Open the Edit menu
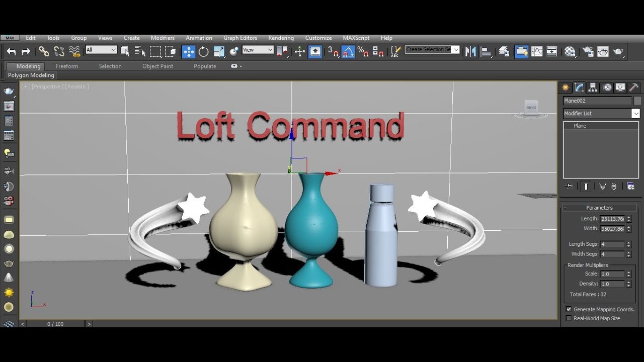Viewport: 644px width, 362px height. 31,38
